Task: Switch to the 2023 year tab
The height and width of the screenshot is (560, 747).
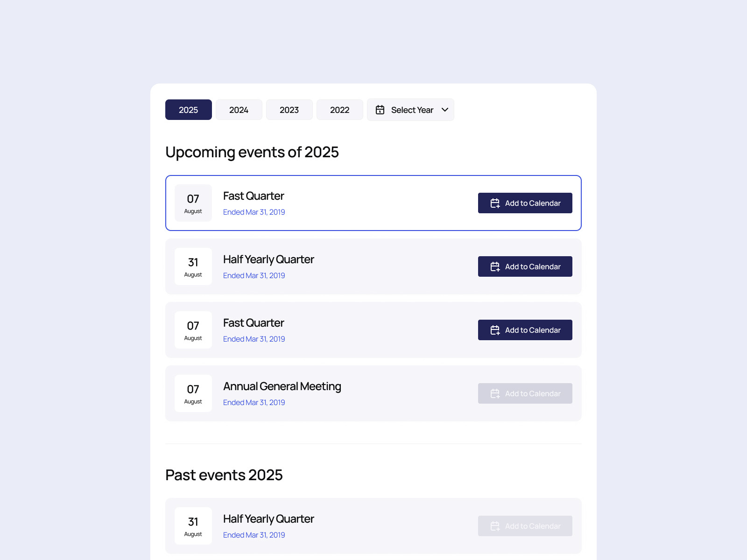Action: point(289,110)
